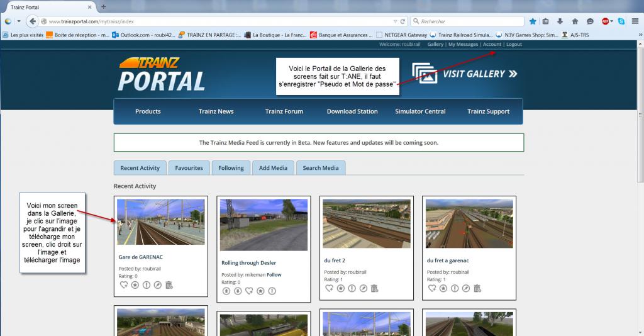Click the edit pencil icon under Gare de GARENAC
Screen dimensions: 644x336
point(158,284)
